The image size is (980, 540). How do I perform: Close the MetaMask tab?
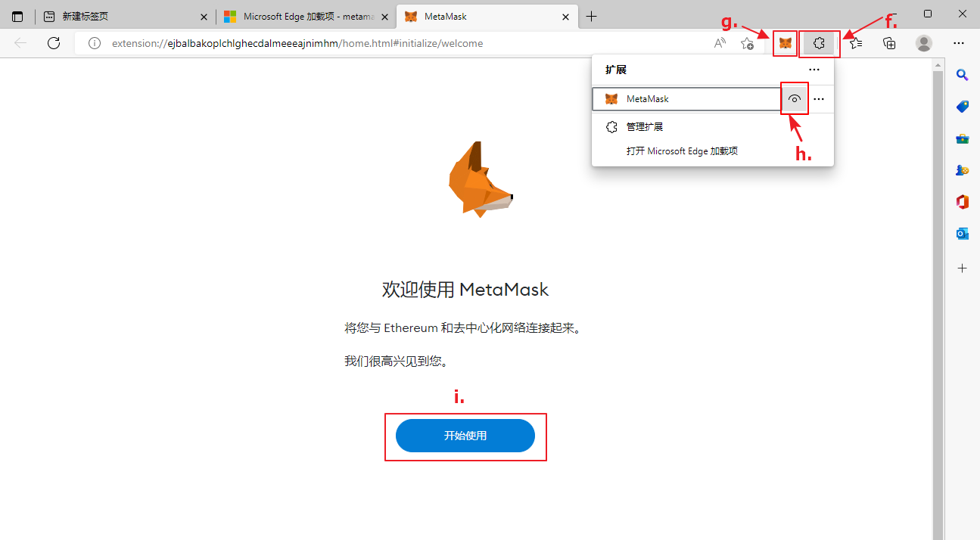[564, 17]
